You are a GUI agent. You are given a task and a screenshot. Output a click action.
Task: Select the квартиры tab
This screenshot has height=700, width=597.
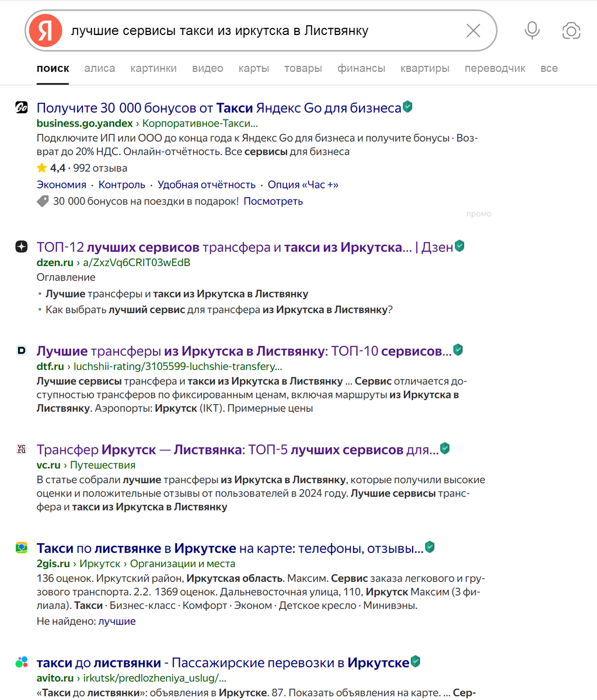[x=425, y=68]
